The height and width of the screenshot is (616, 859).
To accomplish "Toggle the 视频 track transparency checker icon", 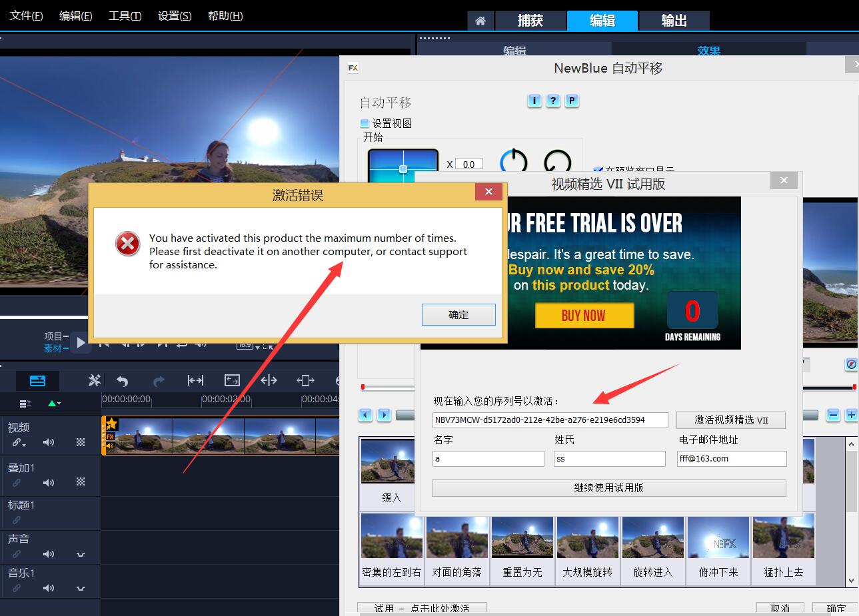I will tap(81, 442).
